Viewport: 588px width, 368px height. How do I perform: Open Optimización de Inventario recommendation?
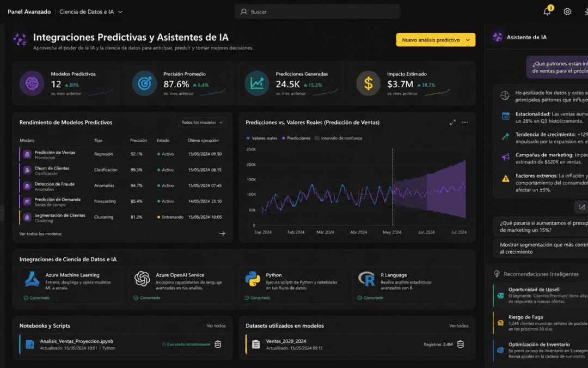pyautogui.click(x=541, y=350)
